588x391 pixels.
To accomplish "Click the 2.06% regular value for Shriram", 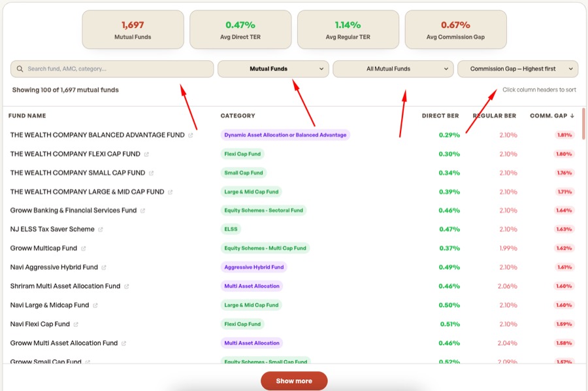I will 508,286.
